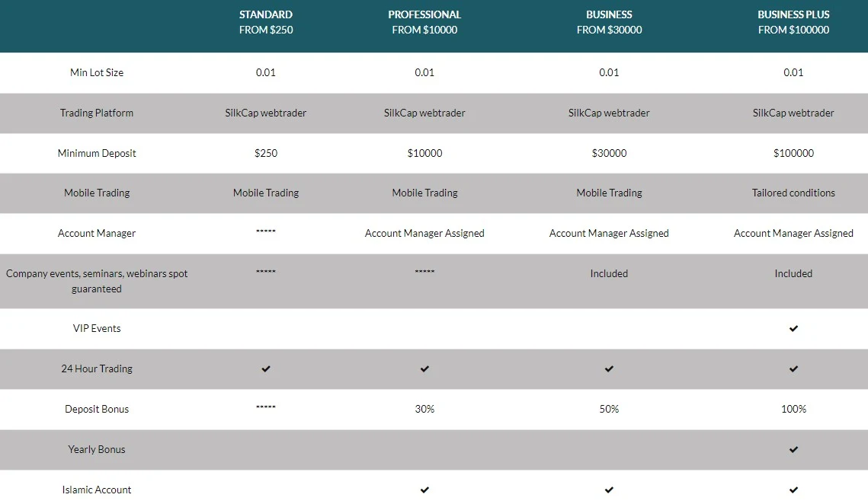
Task: Click the Yearly Bonus checkmark for Business Plus
Action: (x=793, y=450)
